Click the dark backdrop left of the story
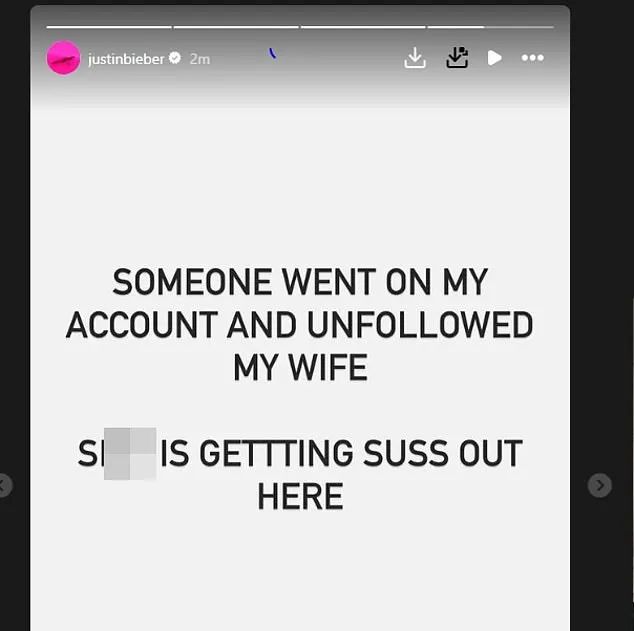The image size is (634, 631). click(15, 283)
